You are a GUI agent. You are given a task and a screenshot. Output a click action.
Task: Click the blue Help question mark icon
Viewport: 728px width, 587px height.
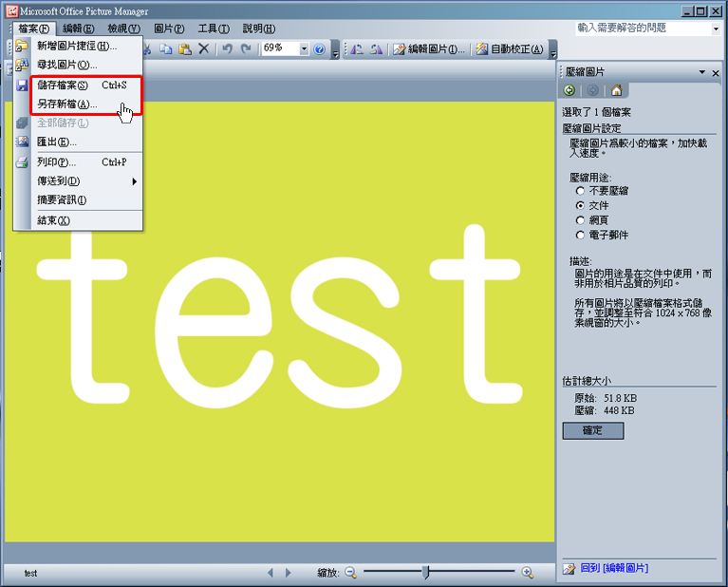coord(320,49)
